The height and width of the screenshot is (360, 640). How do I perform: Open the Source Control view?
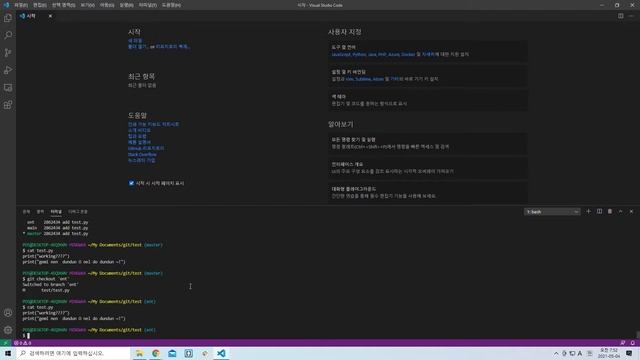(x=8, y=53)
